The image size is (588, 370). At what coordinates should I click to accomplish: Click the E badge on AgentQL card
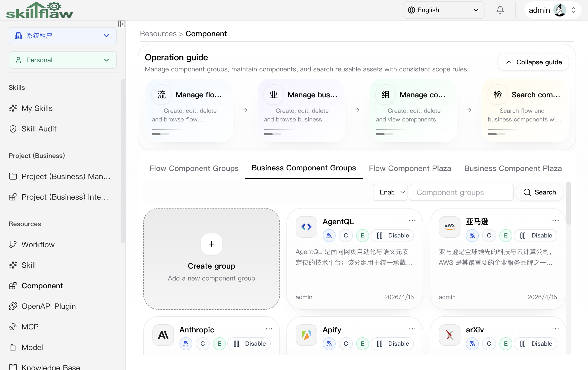click(363, 236)
